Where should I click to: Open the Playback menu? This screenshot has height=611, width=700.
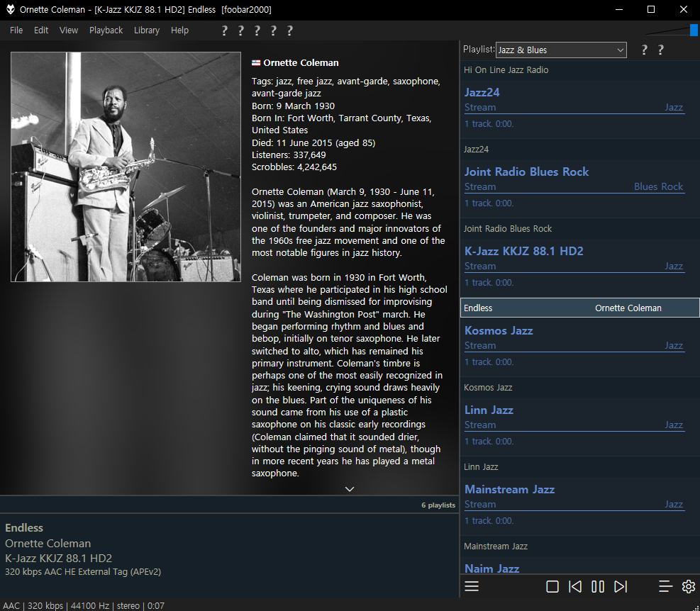[x=106, y=30]
